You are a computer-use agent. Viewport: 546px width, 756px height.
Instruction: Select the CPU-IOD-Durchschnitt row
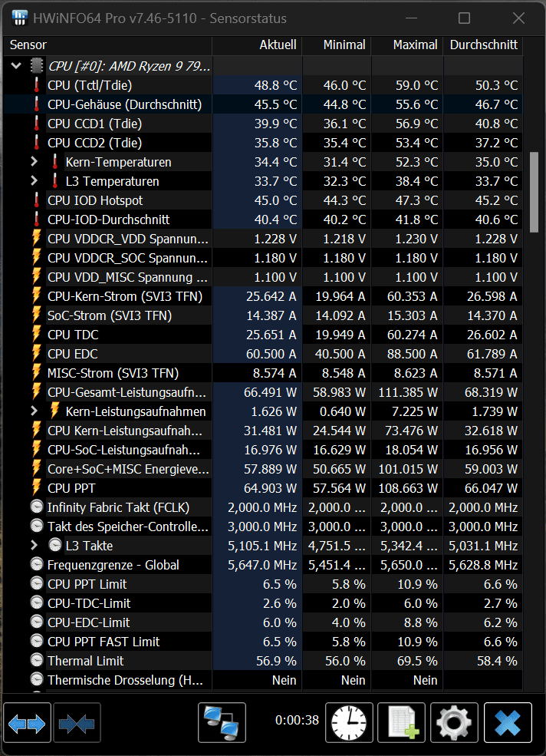pyautogui.click(x=263, y=220)
